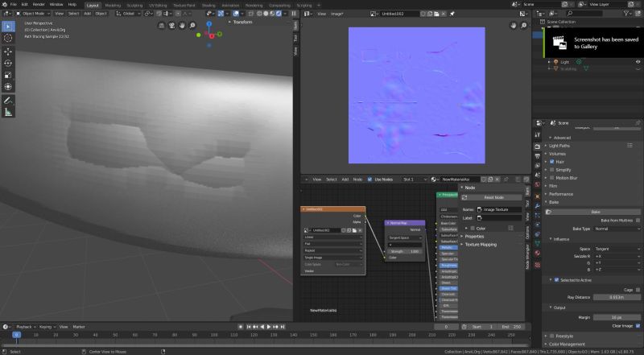Enable Cage checkbox
The width and height of the screenshot is (644, 355).
pos(638,290)
